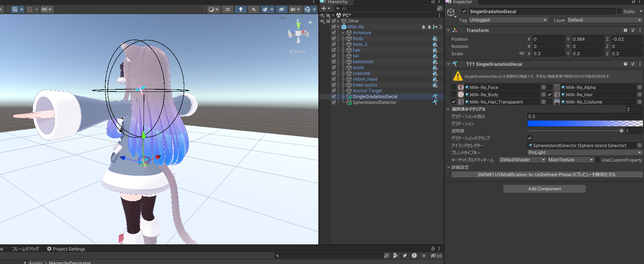Open Transform component preset icon

(633, 31)
